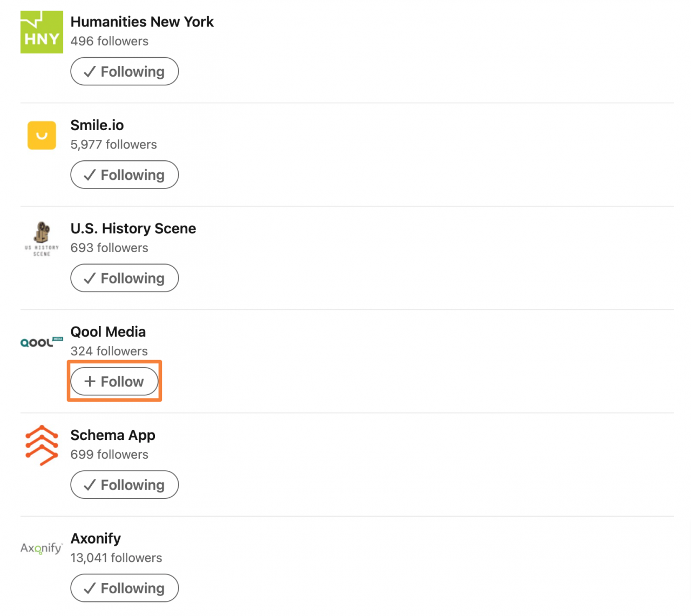Disable following for U.S. History Scene
The width and height of the screenshot is (691, 616).
(x=124, y=278)
